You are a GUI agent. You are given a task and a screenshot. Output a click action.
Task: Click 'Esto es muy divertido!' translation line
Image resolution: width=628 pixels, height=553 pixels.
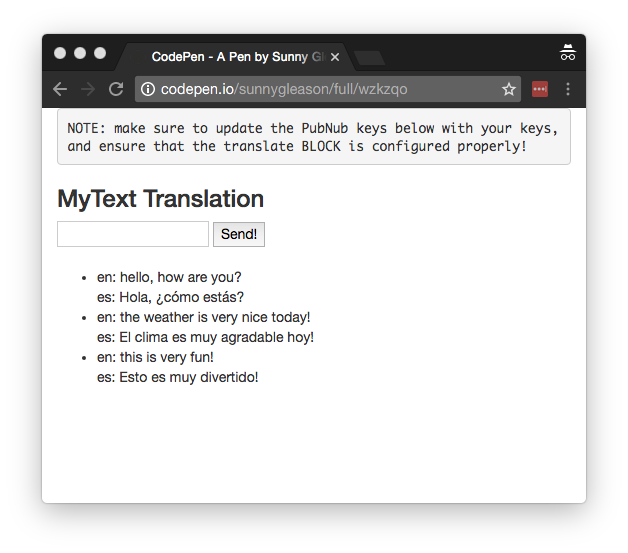pos(177,377)
